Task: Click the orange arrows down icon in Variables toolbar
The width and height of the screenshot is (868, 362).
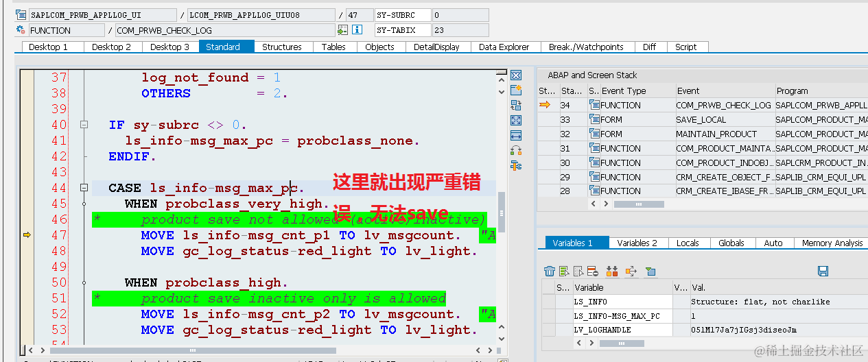Action: (612, 271)
